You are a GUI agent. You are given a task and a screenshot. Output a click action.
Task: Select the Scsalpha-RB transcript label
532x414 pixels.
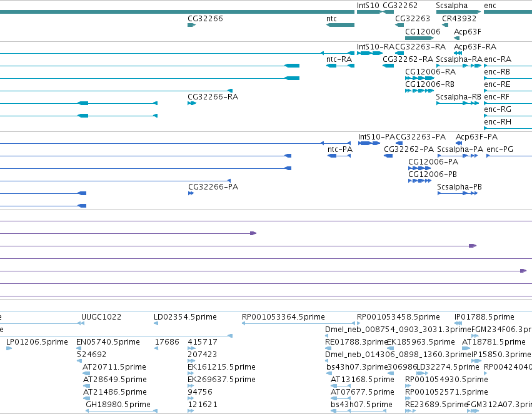[x=458, y=97]
